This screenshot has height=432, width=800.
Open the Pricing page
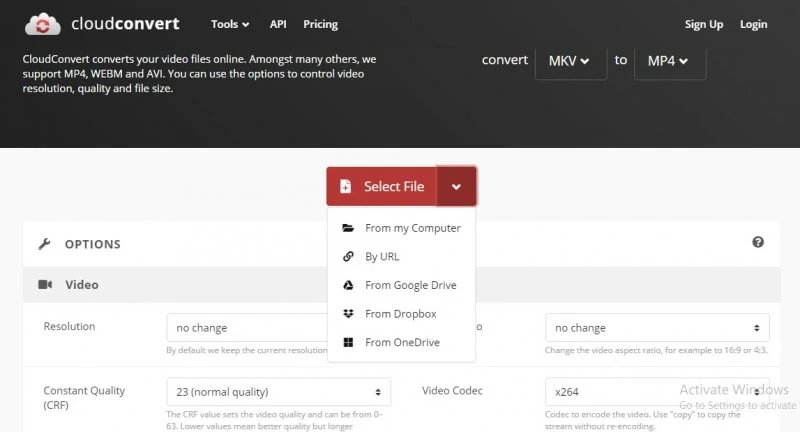(320, 24)
